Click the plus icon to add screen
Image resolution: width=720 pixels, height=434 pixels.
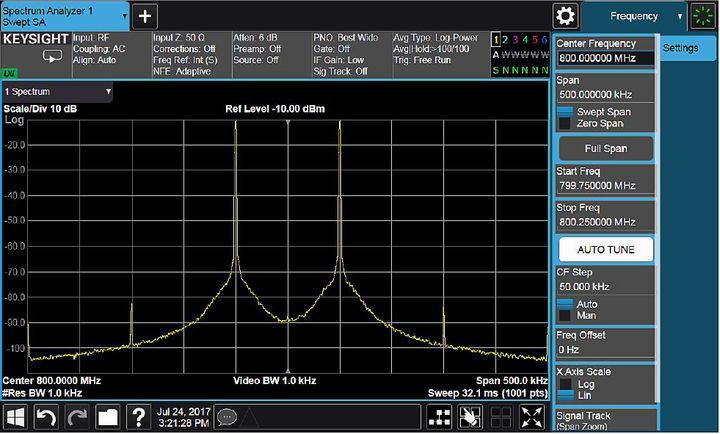pos(145,16)
